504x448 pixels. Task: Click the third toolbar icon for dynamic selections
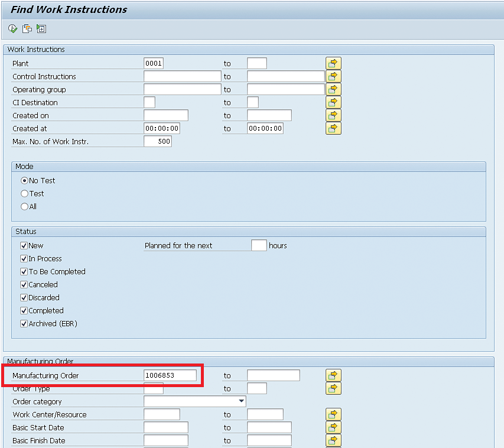(x=41, y=28)
